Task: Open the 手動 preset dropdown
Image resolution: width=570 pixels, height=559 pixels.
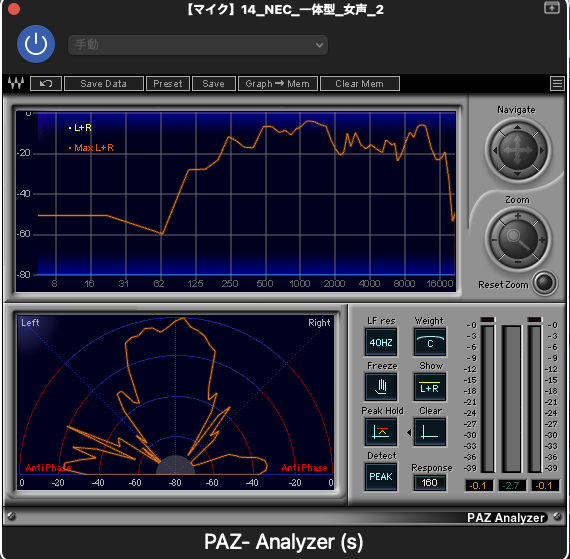Action: 198,45
